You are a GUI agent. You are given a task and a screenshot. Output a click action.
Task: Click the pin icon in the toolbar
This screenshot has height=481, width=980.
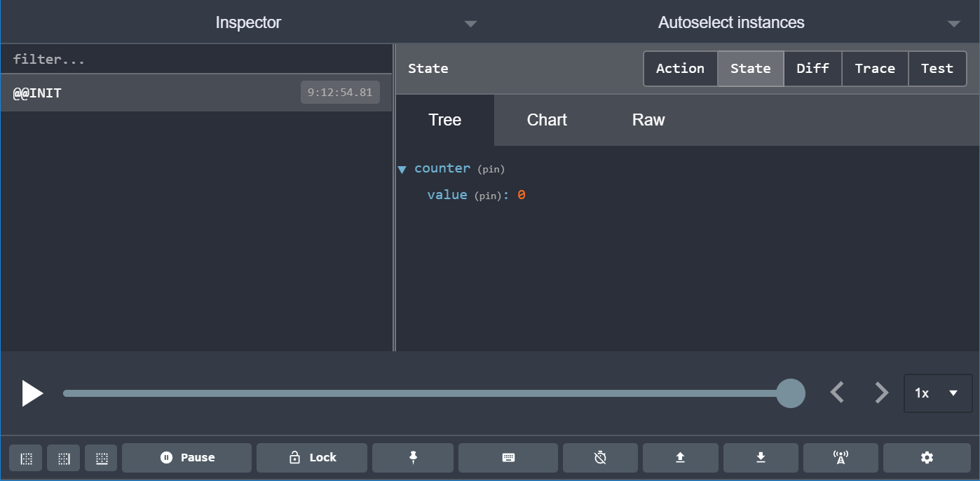pyautogui.click(x=412, y=458)
